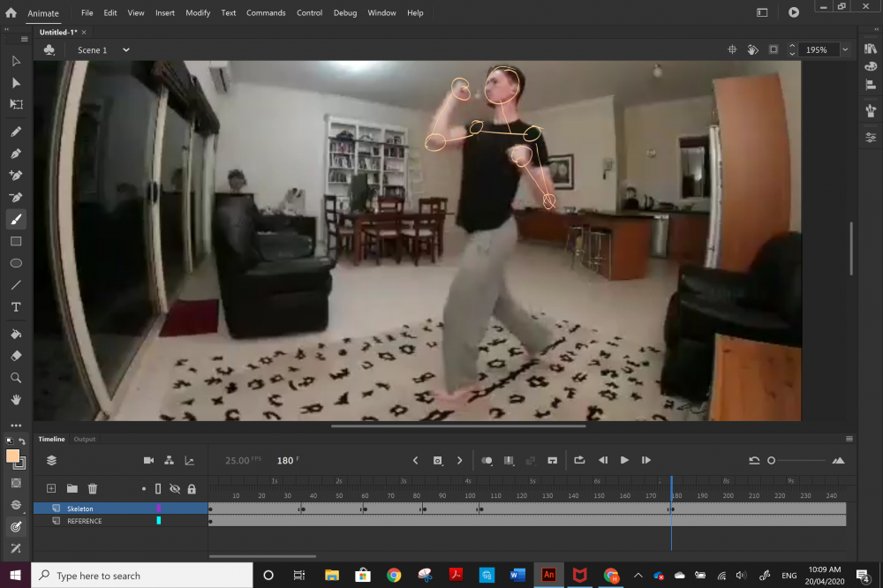883x588 pixels.
Task: Select the Paint Bucket tool
Action: [16, 335]
